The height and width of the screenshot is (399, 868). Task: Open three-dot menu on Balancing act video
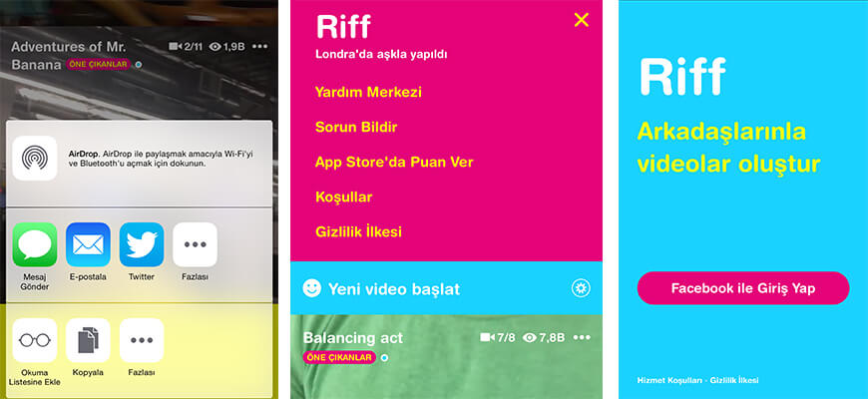[x=583, y=337]
